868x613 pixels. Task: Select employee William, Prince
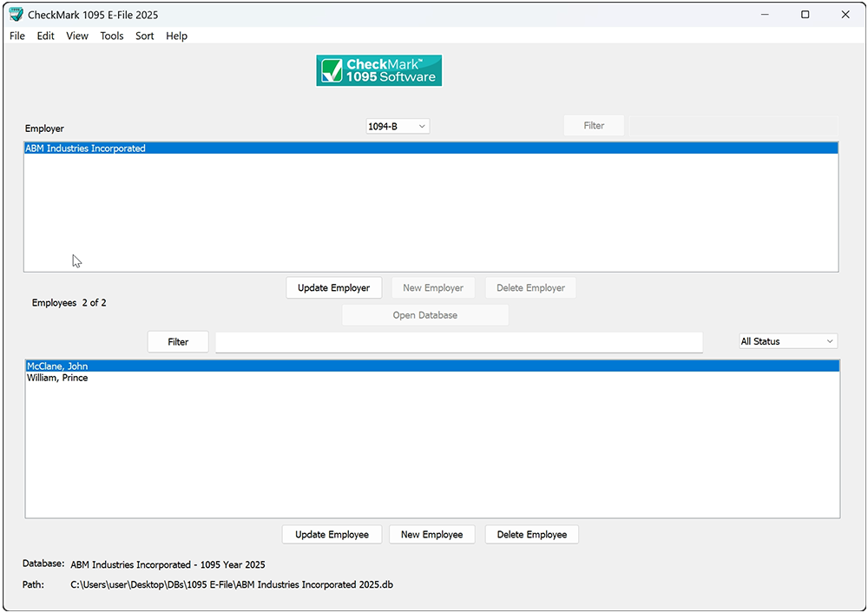pos(432,378)
